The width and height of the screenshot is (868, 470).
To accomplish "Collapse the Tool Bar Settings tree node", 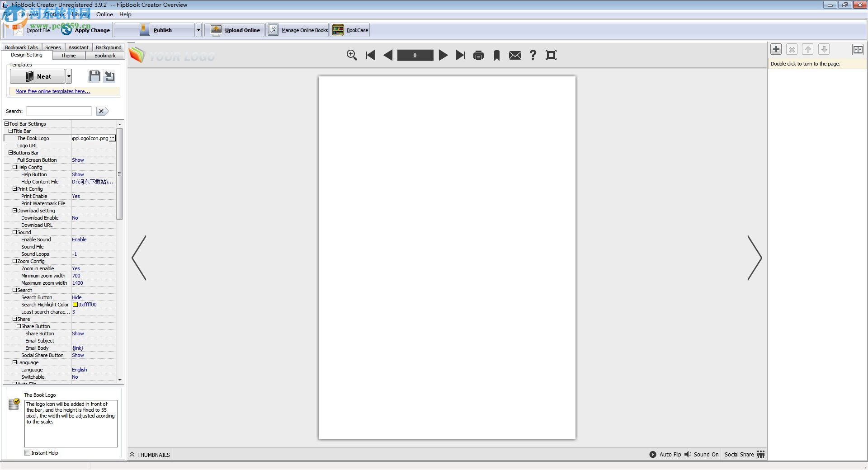I will [x=6, y=123].
